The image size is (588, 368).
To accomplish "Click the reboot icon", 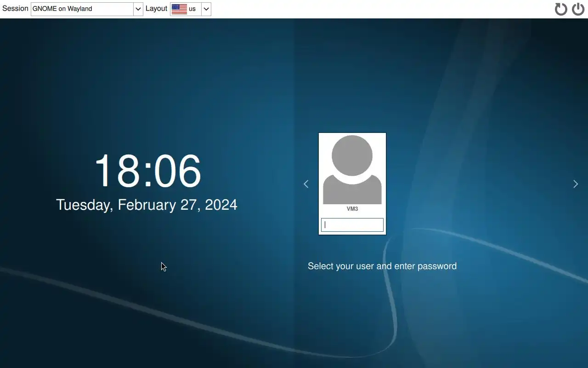I will point(561,9).
